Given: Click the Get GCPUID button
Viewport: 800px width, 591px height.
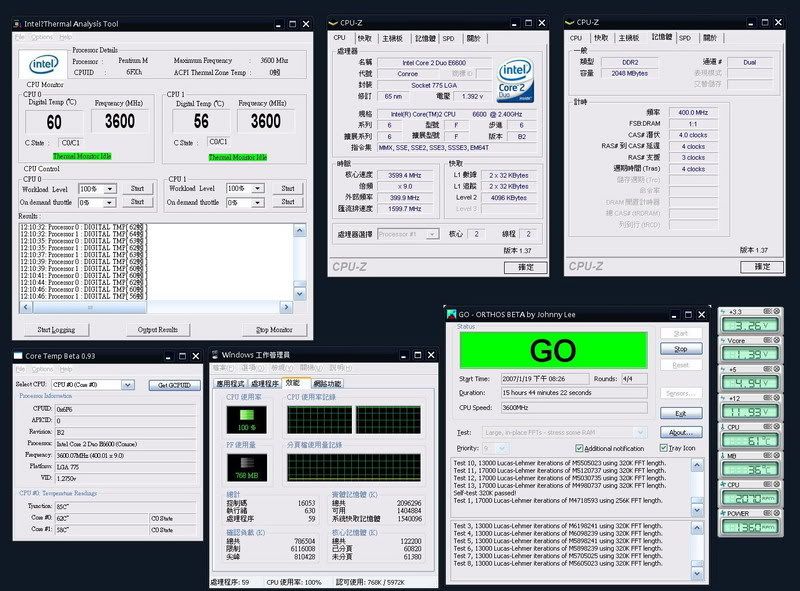Looking at the screenshot, I should point(174,384).
